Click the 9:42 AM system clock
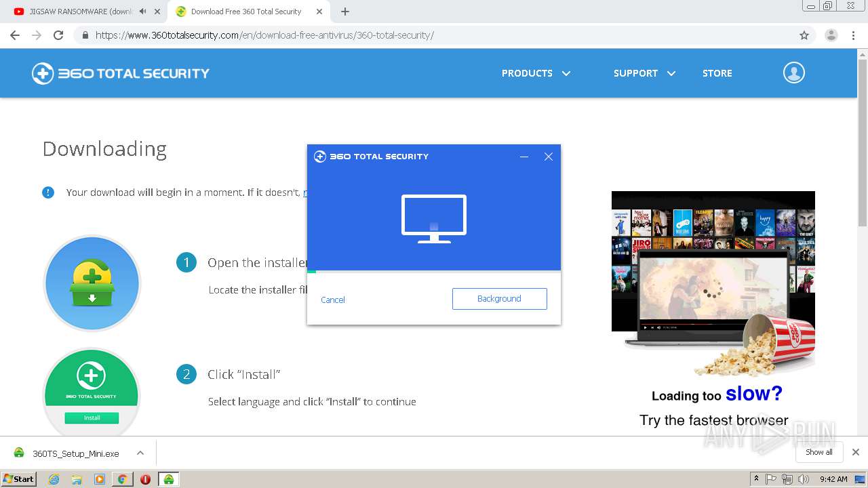The image size is (868, 488). [833, 479]
